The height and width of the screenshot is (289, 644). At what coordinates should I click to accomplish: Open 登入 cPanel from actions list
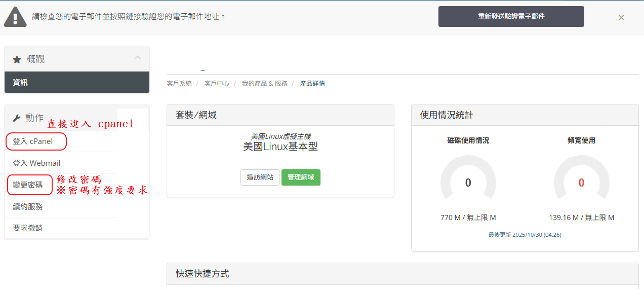point(33,141)
